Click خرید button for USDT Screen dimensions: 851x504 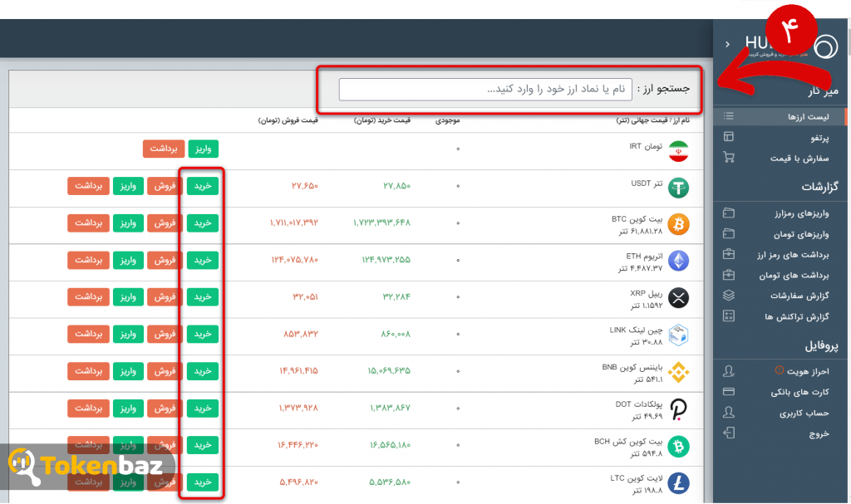(x=203, y=186)
